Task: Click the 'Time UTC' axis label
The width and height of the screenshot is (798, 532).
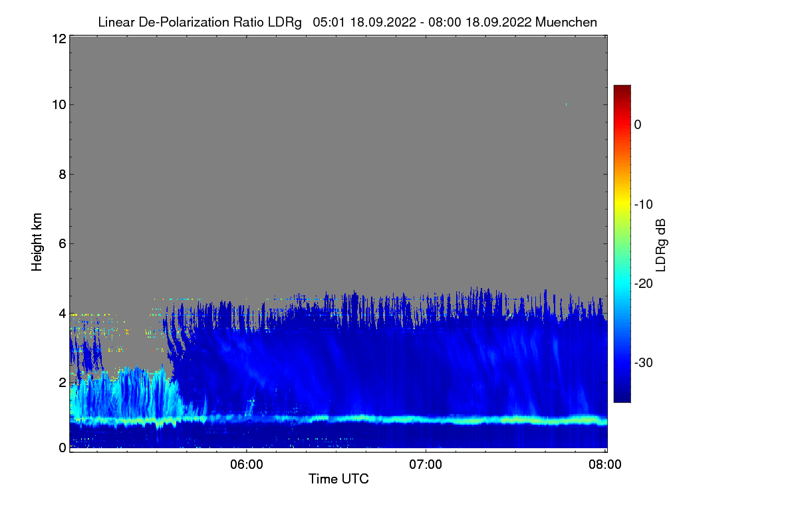Action: click(338, 479)
